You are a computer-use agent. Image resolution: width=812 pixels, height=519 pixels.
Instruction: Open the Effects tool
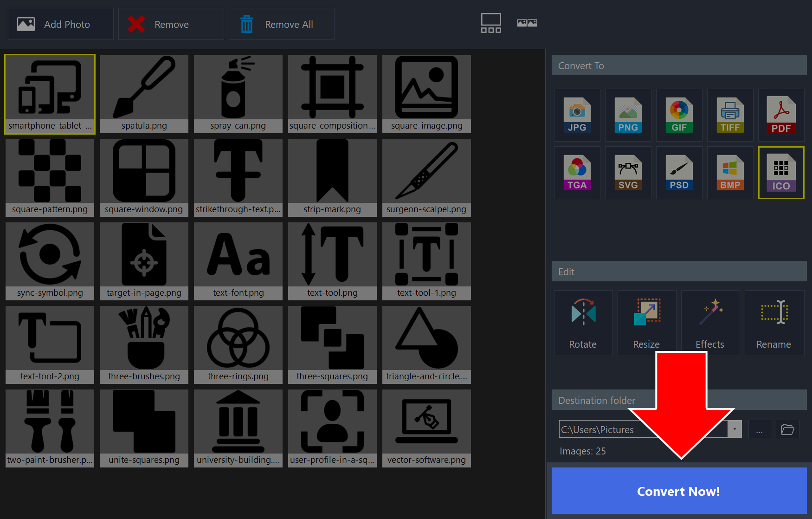[x=710, y=323]
